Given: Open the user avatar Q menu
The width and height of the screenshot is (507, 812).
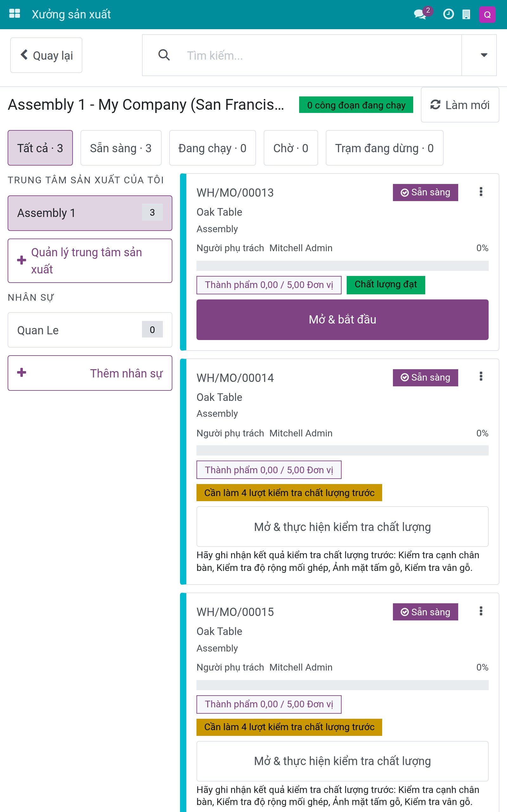Looking at the screenshot, I should pyautogui.click(x=487, y=14).
